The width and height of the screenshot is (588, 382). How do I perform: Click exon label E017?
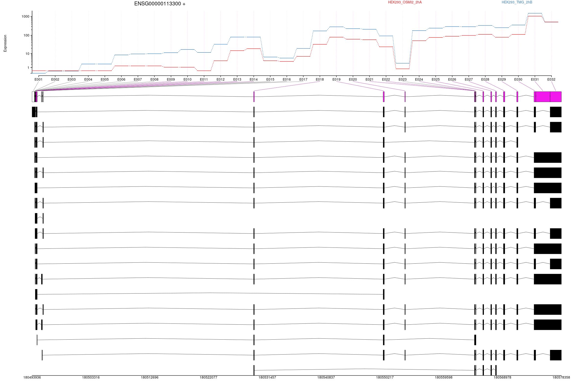(303, 79)
